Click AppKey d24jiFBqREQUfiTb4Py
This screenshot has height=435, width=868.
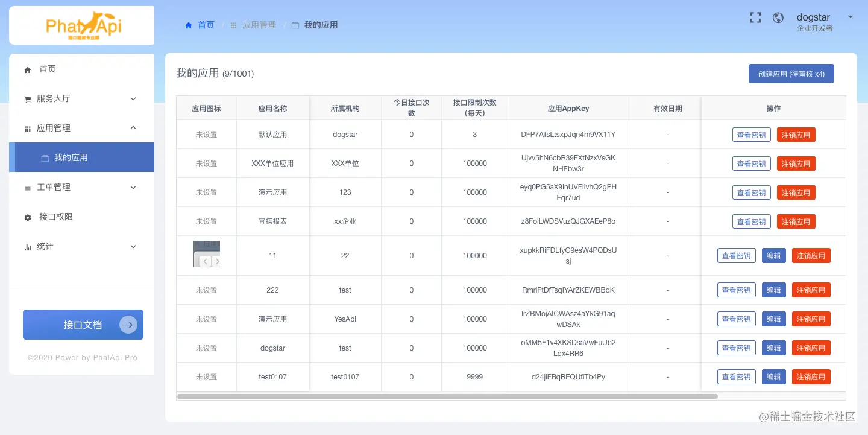pyautogui.click(x=568, y=377)
